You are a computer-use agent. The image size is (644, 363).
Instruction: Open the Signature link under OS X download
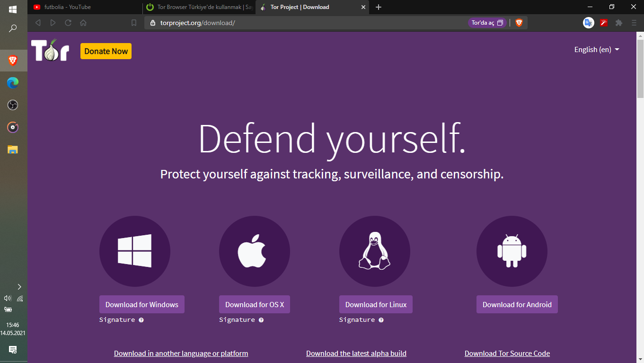pyautogui.click(x=237, y=320)
